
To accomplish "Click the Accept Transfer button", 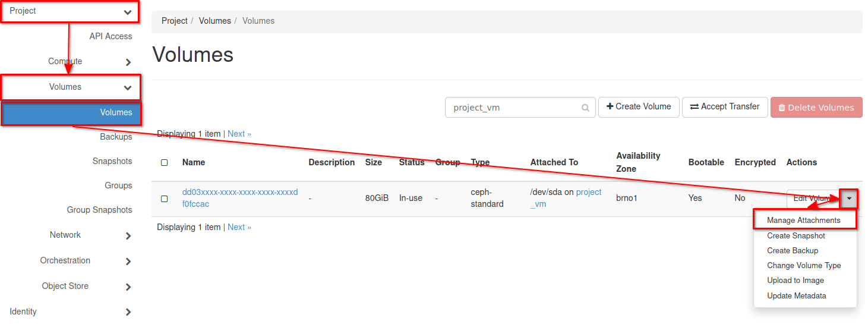I will (x=724, y=107).
